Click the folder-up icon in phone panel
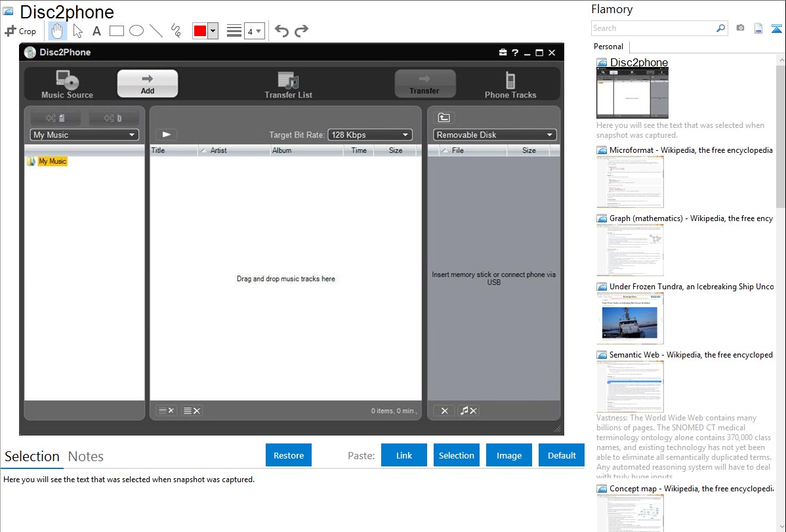The image size is (786, 532). pos(444,117)
